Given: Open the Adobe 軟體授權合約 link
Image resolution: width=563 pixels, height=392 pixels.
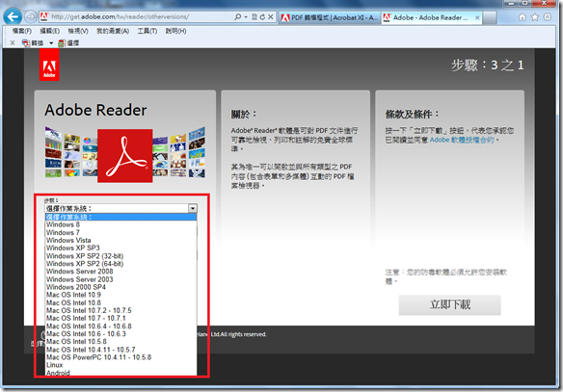Looking at the screenshot, I should click(462, 140).
